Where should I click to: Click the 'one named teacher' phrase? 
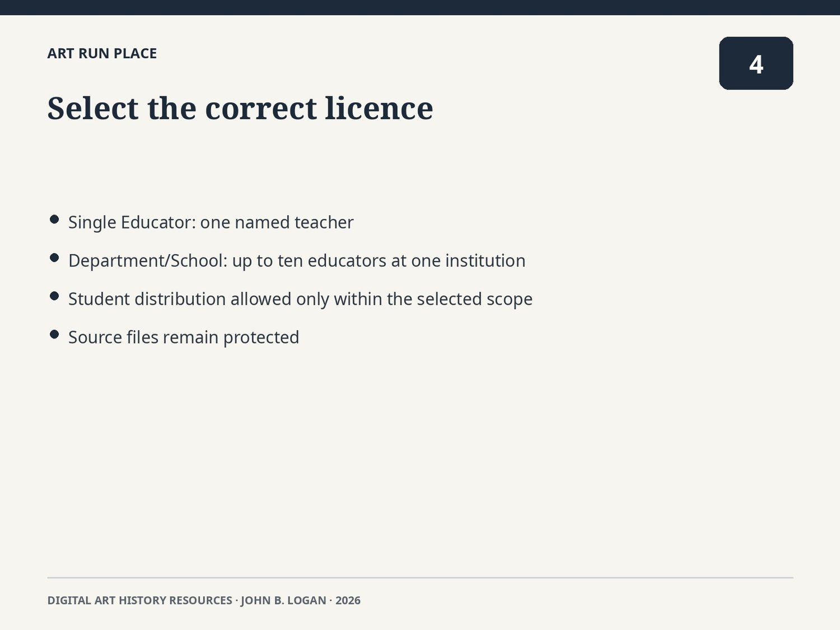277,222
